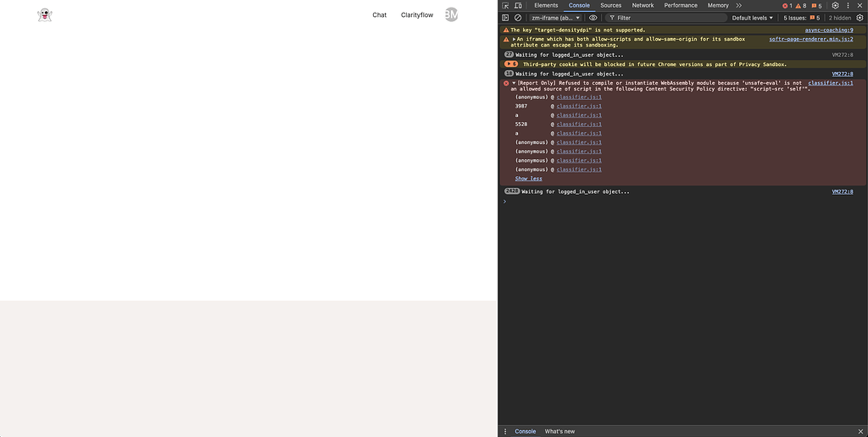Open the Performance tab
Screen dimensions: 868x437
tap(681, 6)
